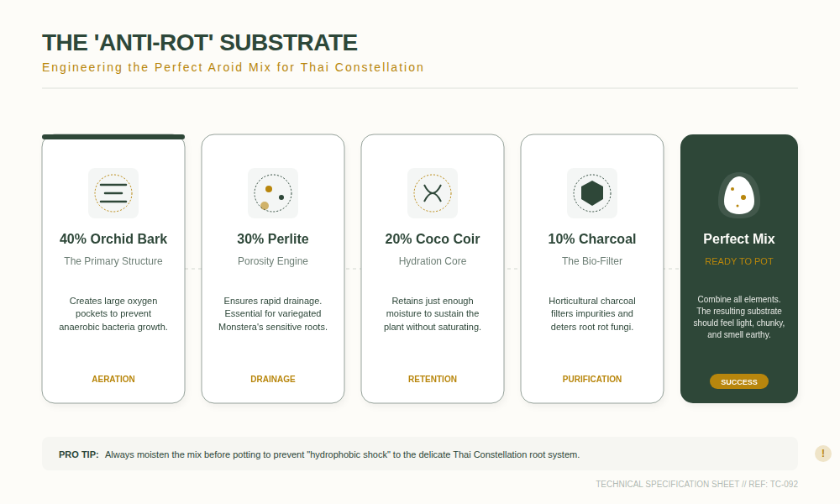
Task: Open the Perfect Mix card
Action: pyautogui.click(x=738, y=269)
